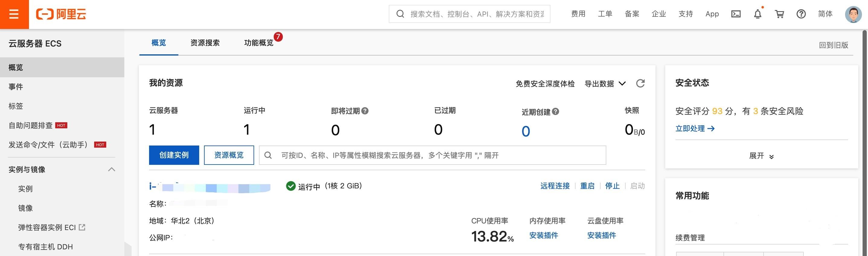Click 免费安全深度体检

(545, 84)
